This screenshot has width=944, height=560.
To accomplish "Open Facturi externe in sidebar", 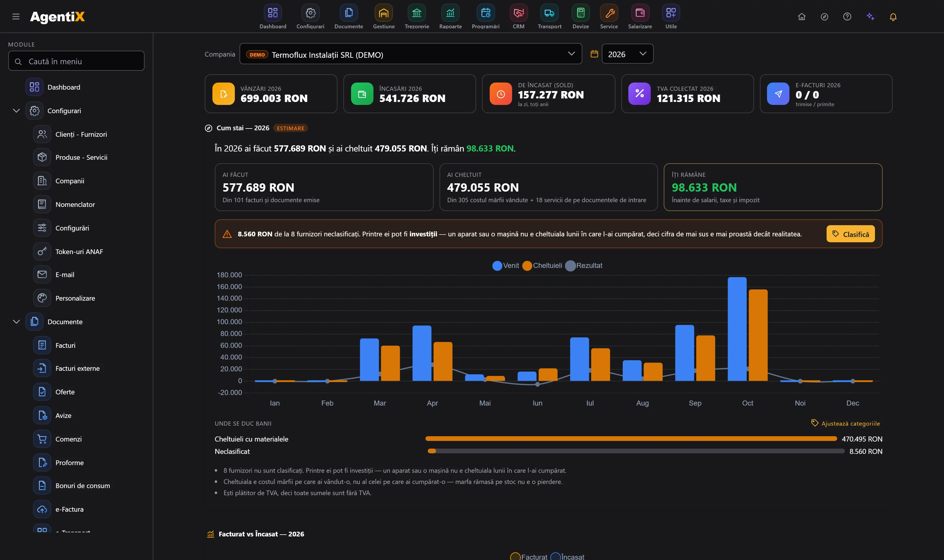I will (77, 368).
